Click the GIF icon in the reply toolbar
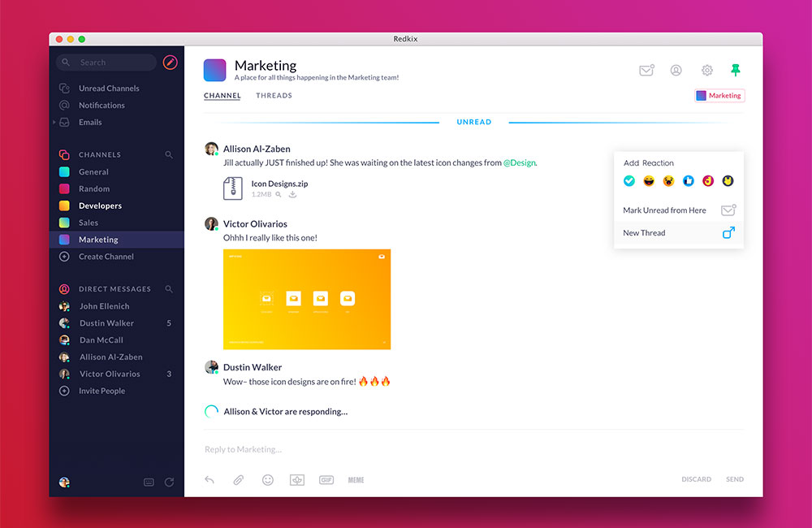The image size is (812, 528). [326, 480]
